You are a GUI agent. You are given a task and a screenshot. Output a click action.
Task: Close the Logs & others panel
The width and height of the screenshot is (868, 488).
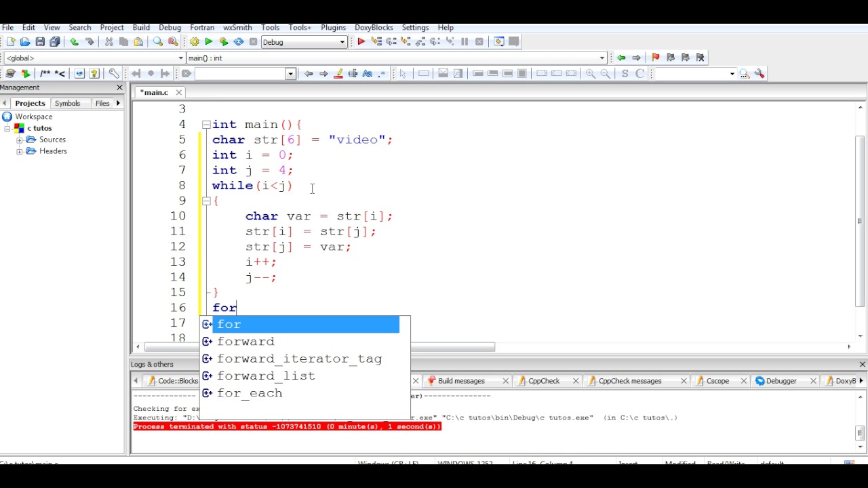point(862,365)
